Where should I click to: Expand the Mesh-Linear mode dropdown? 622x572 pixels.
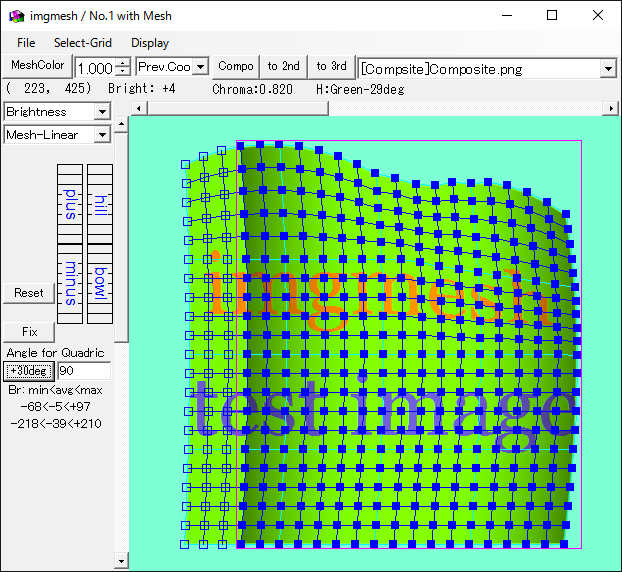pyautogui.click(x=102, y=135)
